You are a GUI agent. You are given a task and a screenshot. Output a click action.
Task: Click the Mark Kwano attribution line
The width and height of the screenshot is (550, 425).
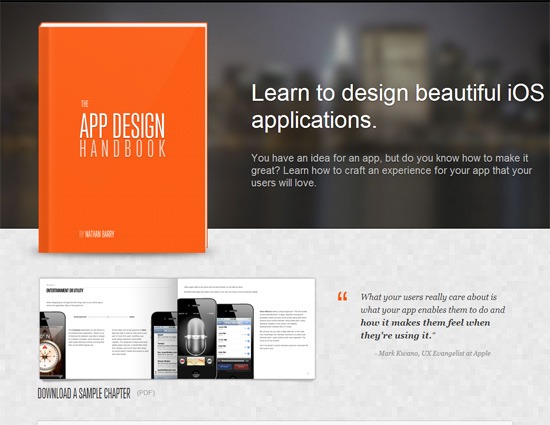[x=433, y=353]
